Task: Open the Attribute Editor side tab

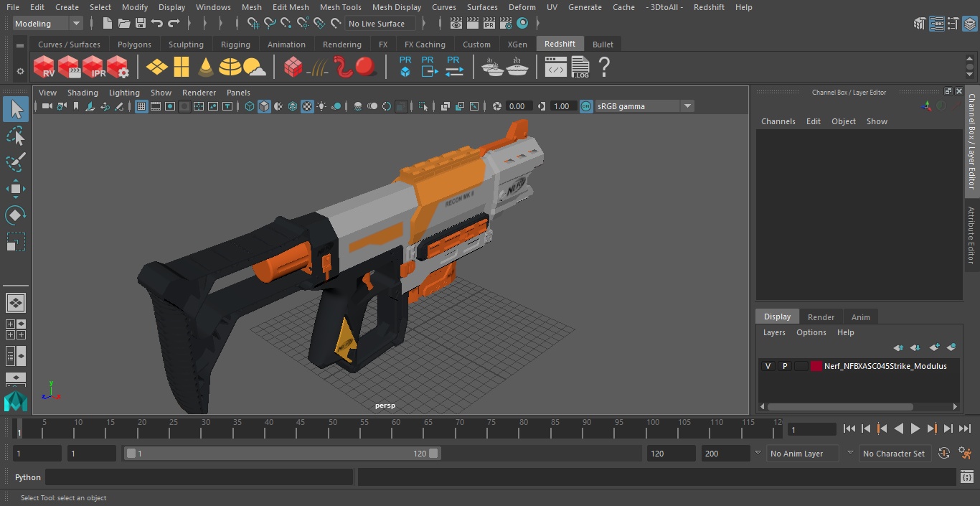Action: click(972, 235)
